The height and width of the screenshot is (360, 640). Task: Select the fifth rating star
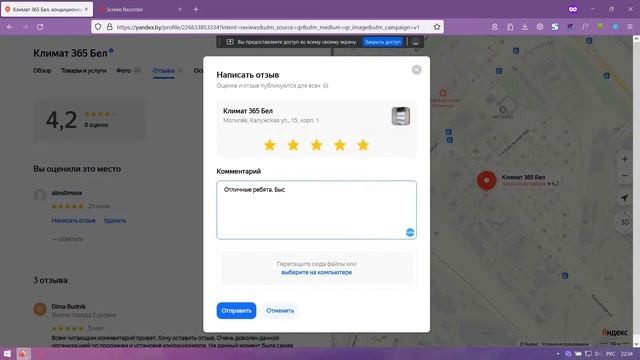coord(363,145)
